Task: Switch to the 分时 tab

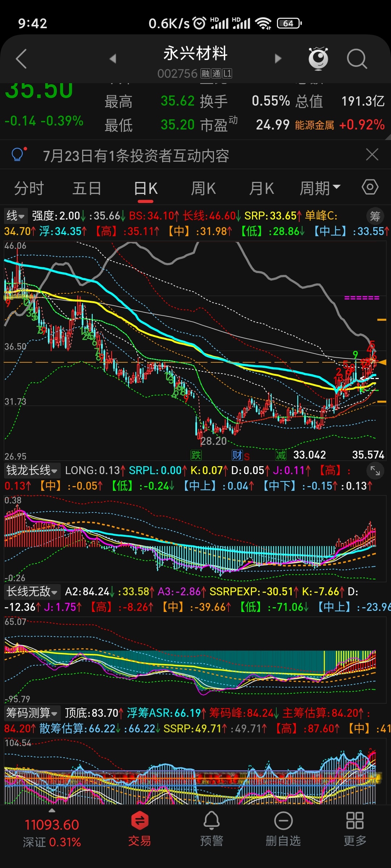Action: (29, 188)
